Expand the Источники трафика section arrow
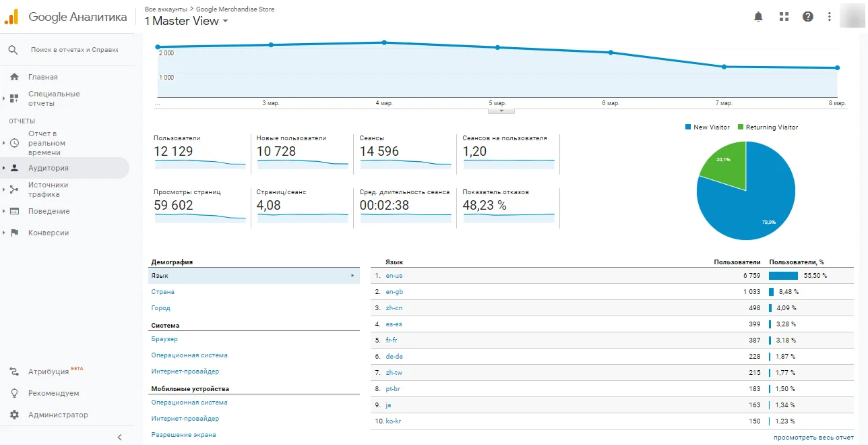Viewport: 868px width, 445px height. tap(3, 189)
